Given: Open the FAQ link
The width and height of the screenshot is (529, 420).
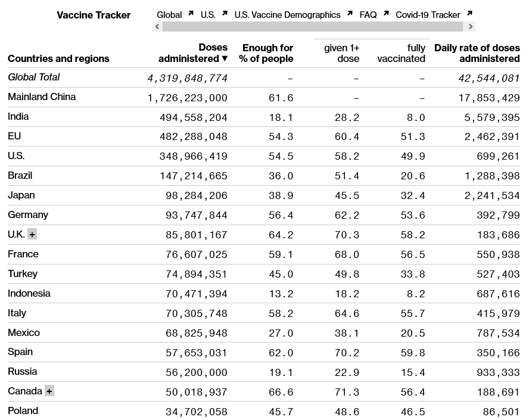Looking at the screenshot, I should coord(368,15).
